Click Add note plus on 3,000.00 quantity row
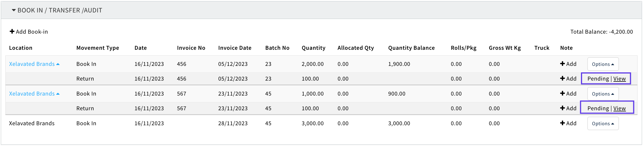The width and height of the screenshot is (644, 147). pyautogui.click(x=563, y=123)
